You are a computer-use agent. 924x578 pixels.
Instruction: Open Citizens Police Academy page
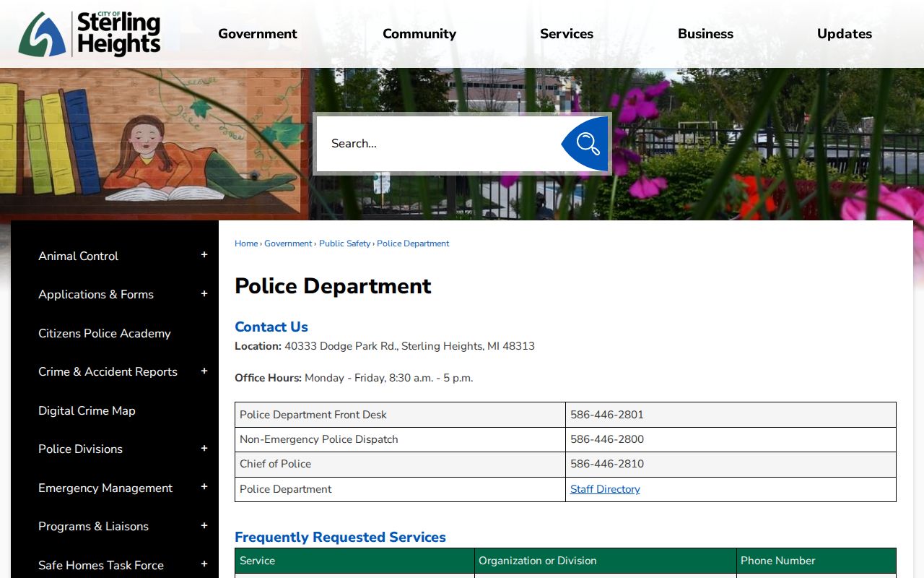click(x=105, y=333)
